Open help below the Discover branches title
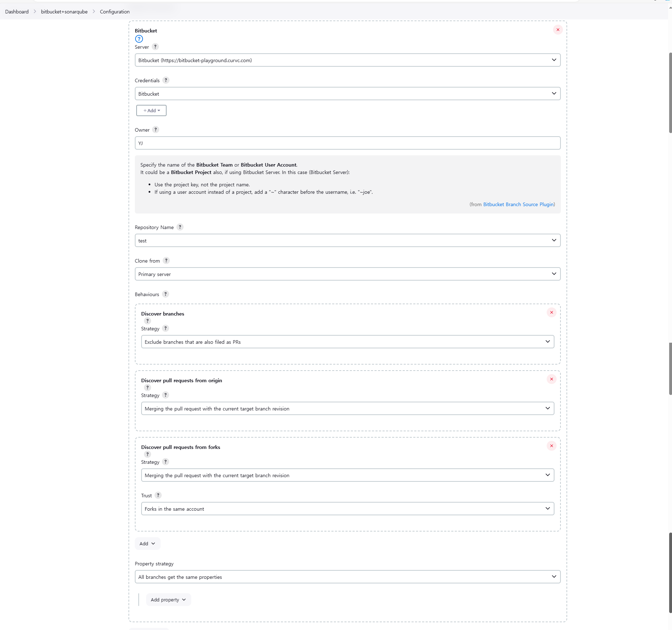Screen dimensions: 672x630 point(148,321)
